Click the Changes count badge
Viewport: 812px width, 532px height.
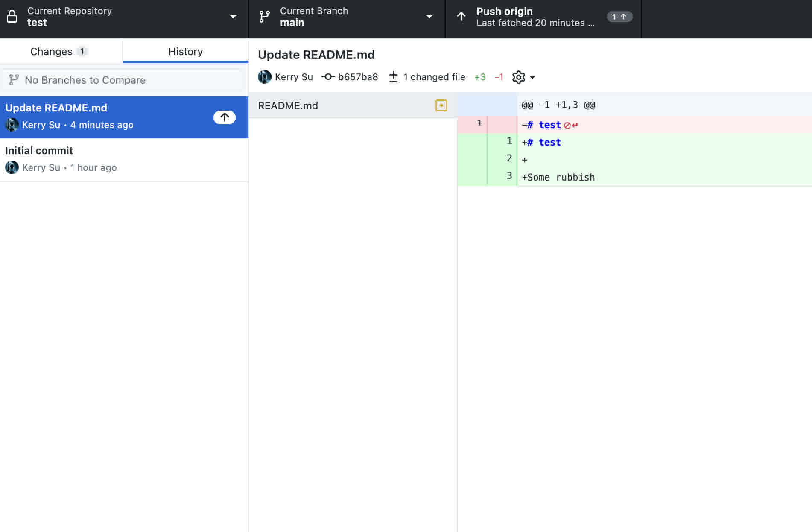[82, 51]
